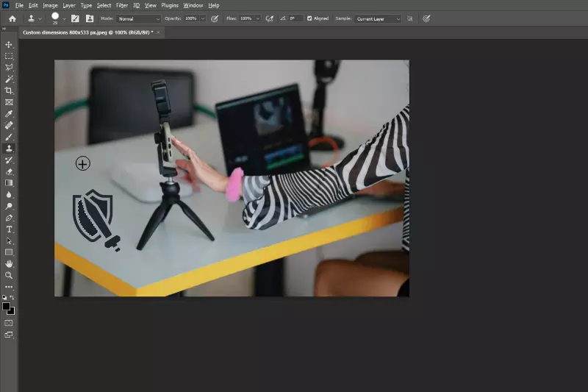588x392 pixels.
Task: Open the Flow slider dropdown arrow
Action: (258, 19)
